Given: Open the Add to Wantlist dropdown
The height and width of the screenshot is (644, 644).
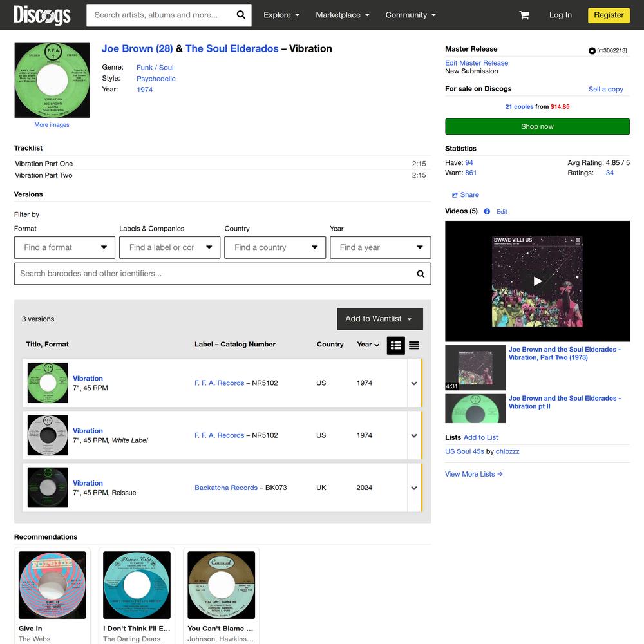Looking at the screenshot, I should coord(380,319).
